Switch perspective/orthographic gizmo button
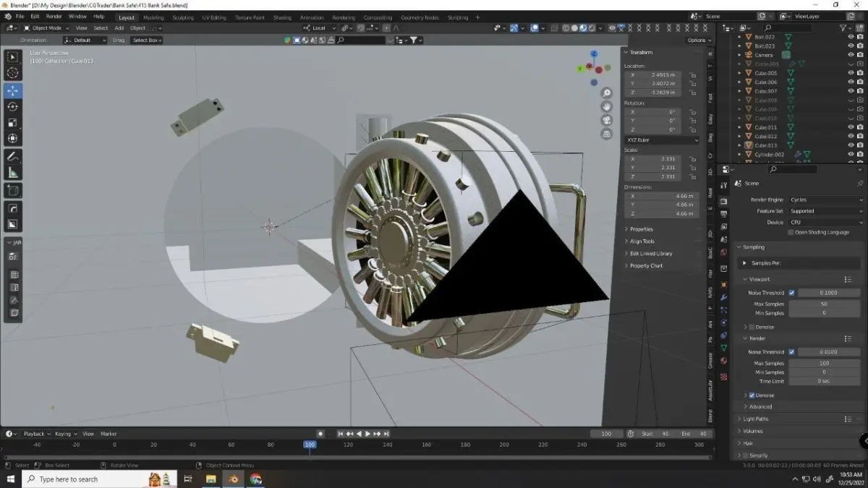The height and width of the screenshot is (488, 868). (607, 134)
